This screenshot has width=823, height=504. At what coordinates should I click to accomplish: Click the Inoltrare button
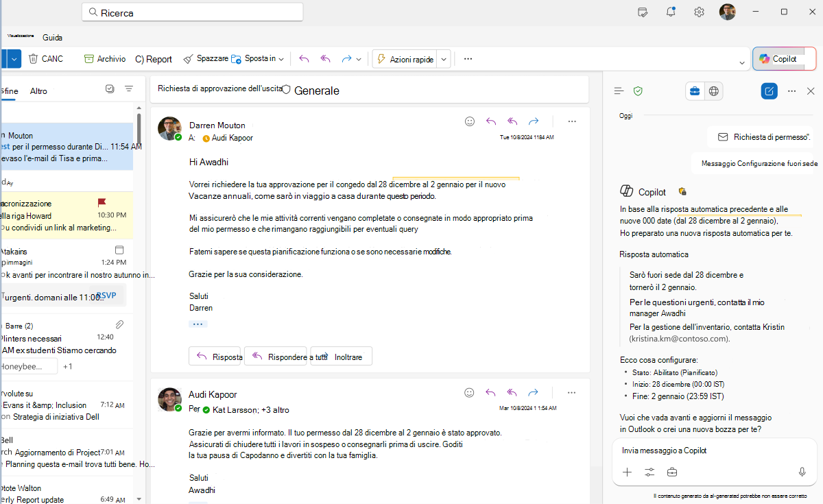click(342, 357)
